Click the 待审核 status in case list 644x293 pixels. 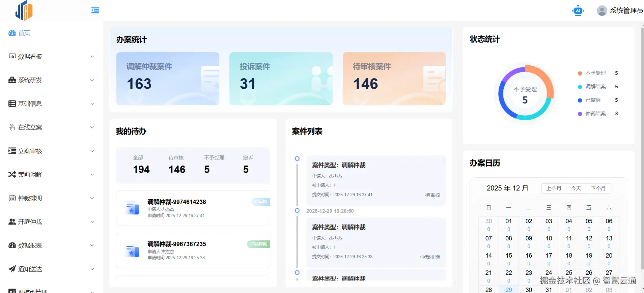(x=432, y=195)
